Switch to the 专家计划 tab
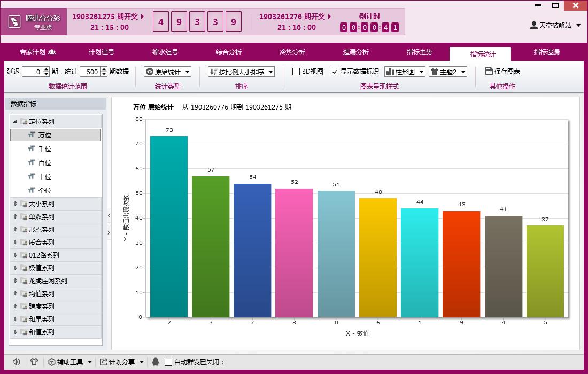Viewport: 588px width, 374px height. [x=37, y=52]
